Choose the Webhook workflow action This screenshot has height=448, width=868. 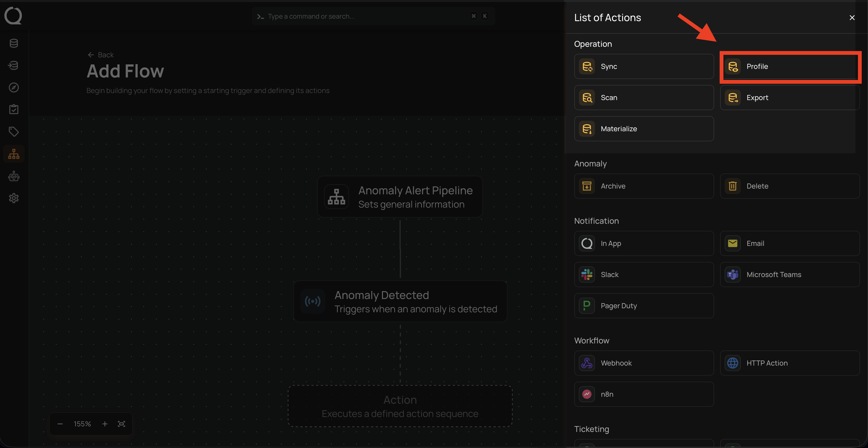(x=644, y=363)
